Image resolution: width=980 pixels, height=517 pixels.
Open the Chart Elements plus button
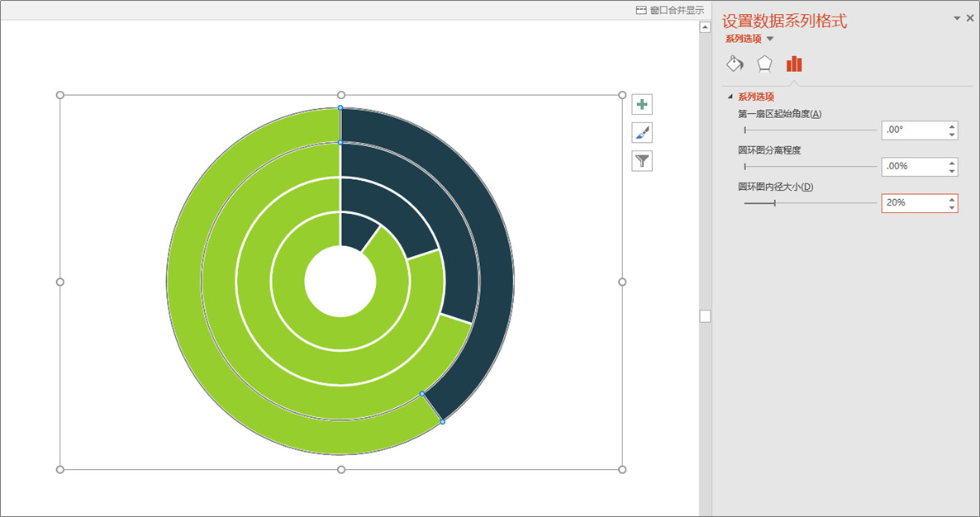click(642, 104)
